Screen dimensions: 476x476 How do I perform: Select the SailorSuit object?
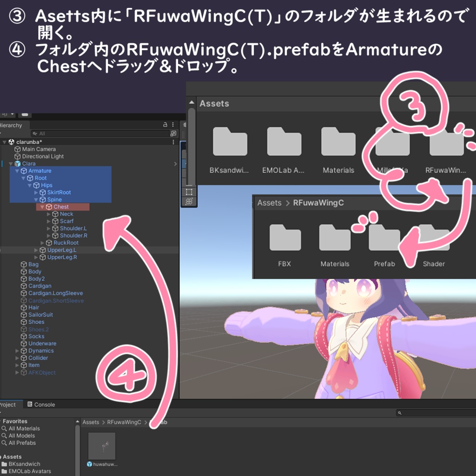click(x=40, y=315)
